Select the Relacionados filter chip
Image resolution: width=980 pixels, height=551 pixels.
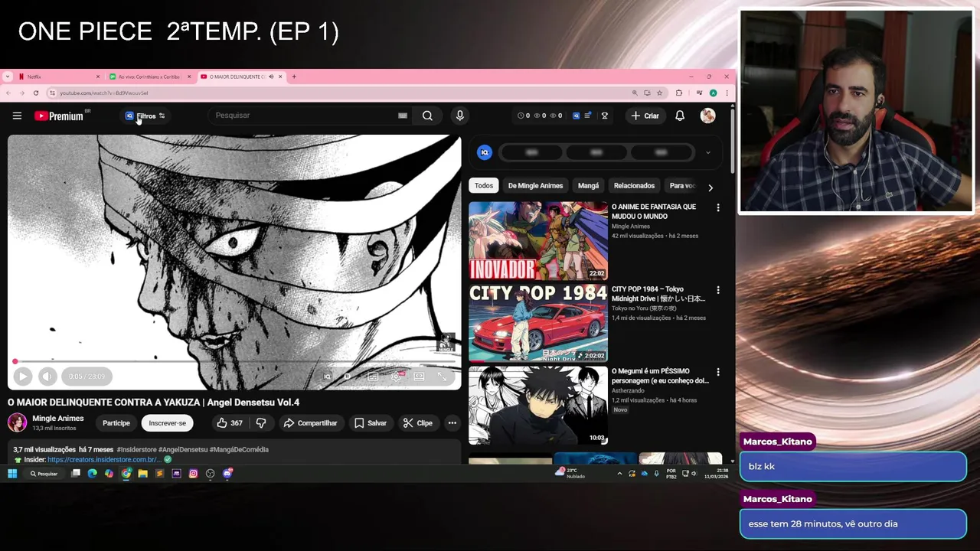pyautogui.click(x=634, y=186)
